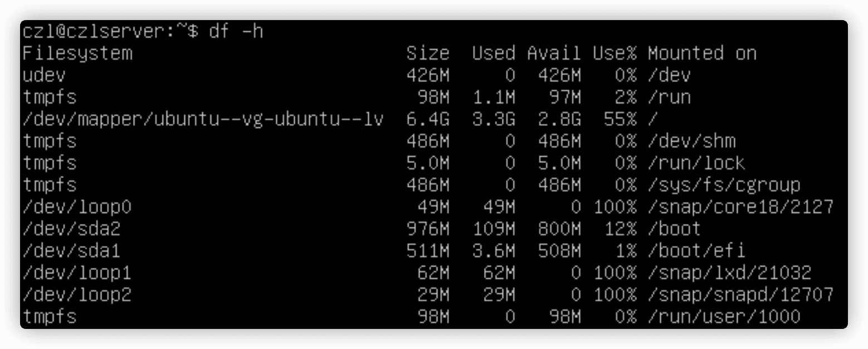This screenshot has height=349, width=868.
Task: Click the /snap/lxd/21032 mount path
Action: click(730, 273)
